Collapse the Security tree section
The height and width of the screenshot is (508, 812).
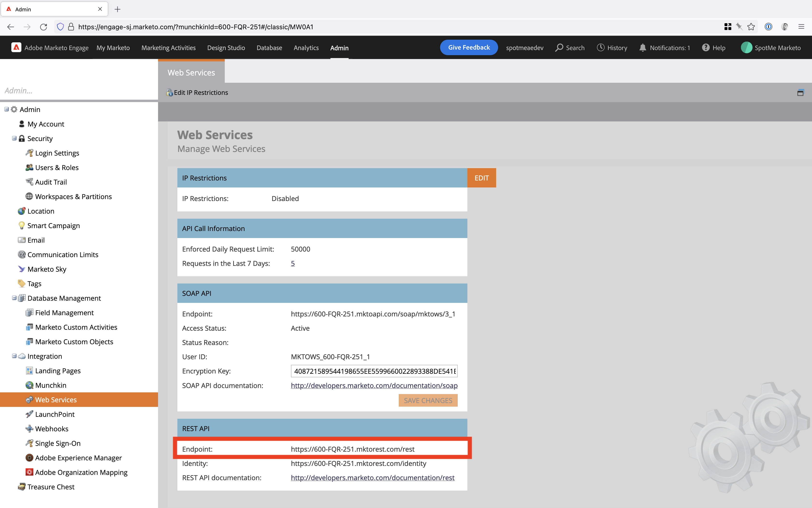tap(14, 138)
